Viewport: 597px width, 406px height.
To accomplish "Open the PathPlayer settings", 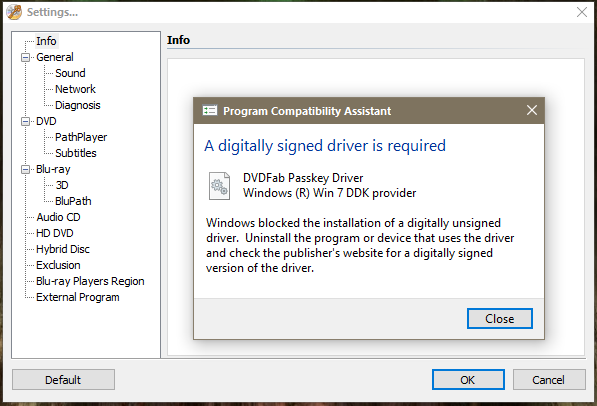I will click(x=81, y=137).
